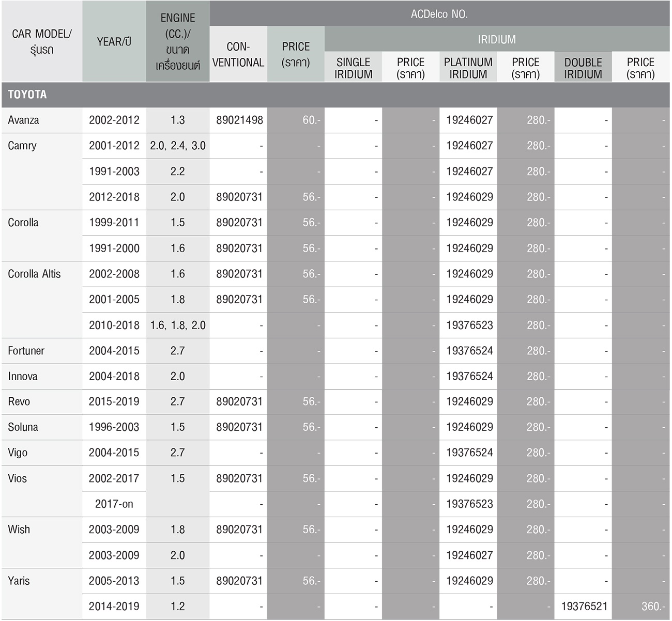Click year 2001-2012 in Camry row
Image resolution: width=672 pixels, height=621 pixels.
point(114,146)
